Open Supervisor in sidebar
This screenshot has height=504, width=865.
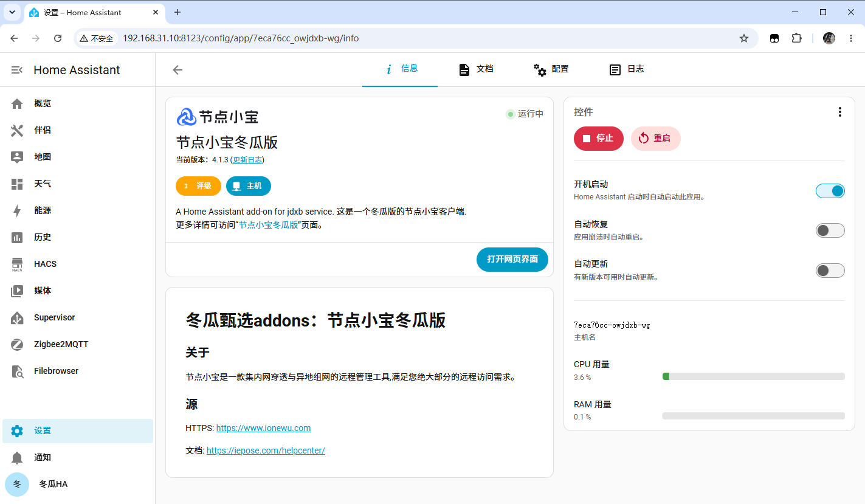tap(78, 317)
